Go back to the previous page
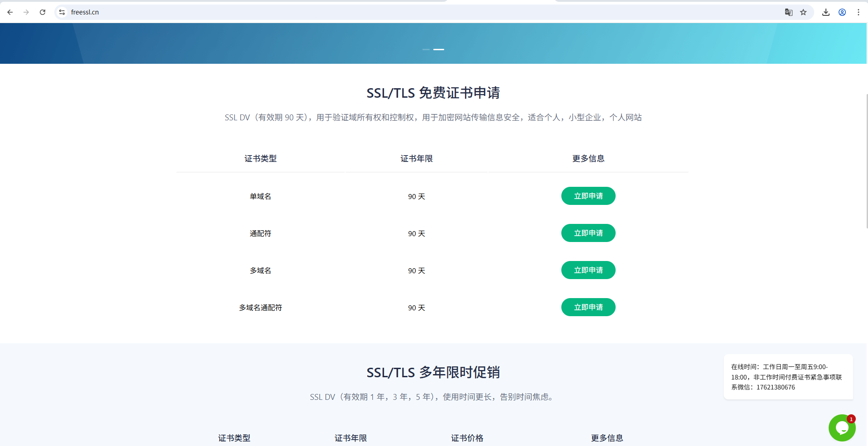Screen dimensions: 868x446 10,12
